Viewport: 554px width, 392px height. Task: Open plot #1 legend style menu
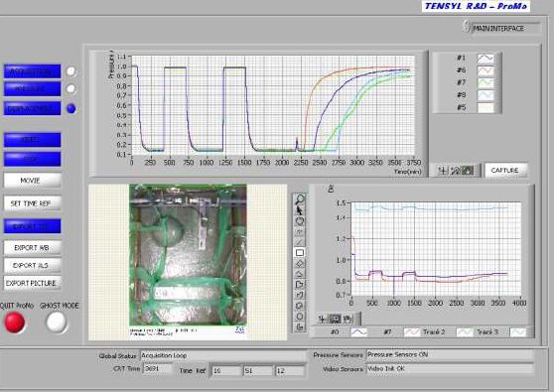[x=485, y=59]
